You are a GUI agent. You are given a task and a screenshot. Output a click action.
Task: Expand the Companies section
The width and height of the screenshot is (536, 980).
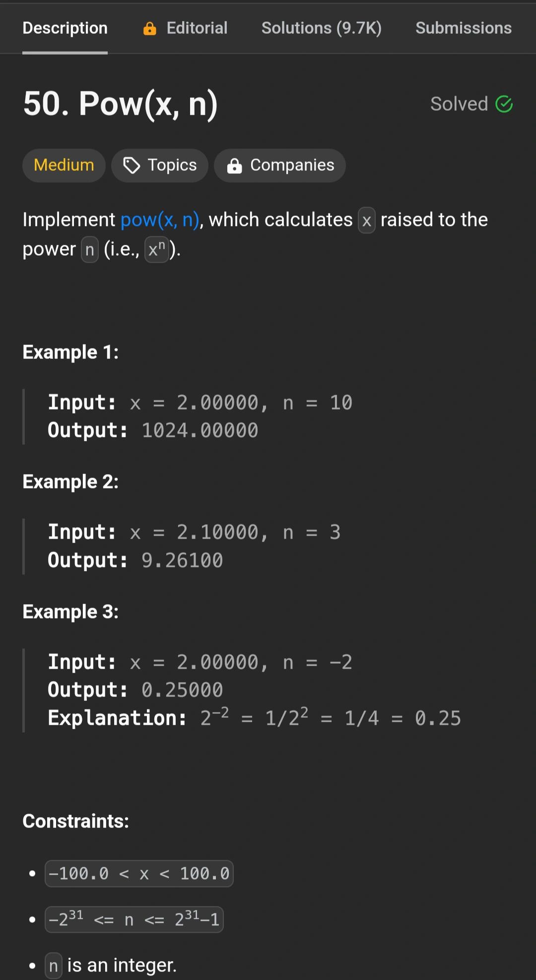[280, 165]
